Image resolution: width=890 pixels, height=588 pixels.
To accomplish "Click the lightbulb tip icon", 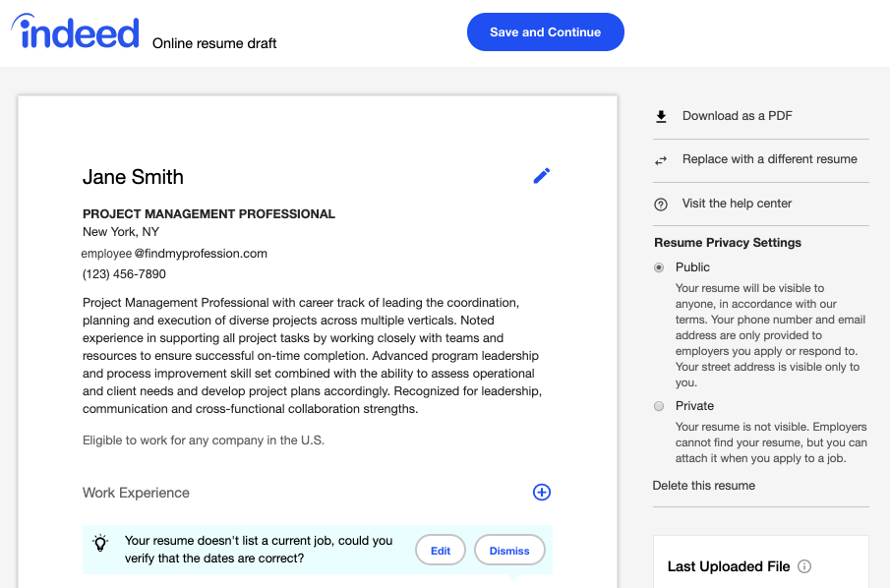I will pyautogui.click(x=100, y=543).
